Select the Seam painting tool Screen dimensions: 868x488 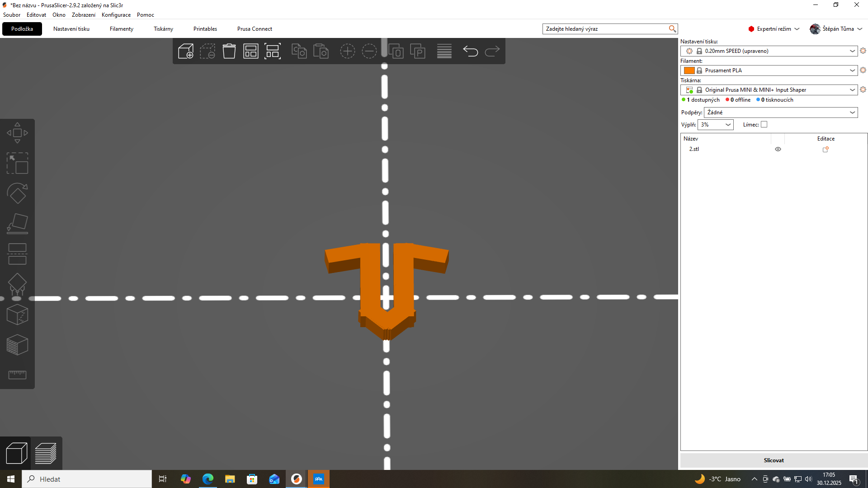pyautogui.click(x=17, y=314)
